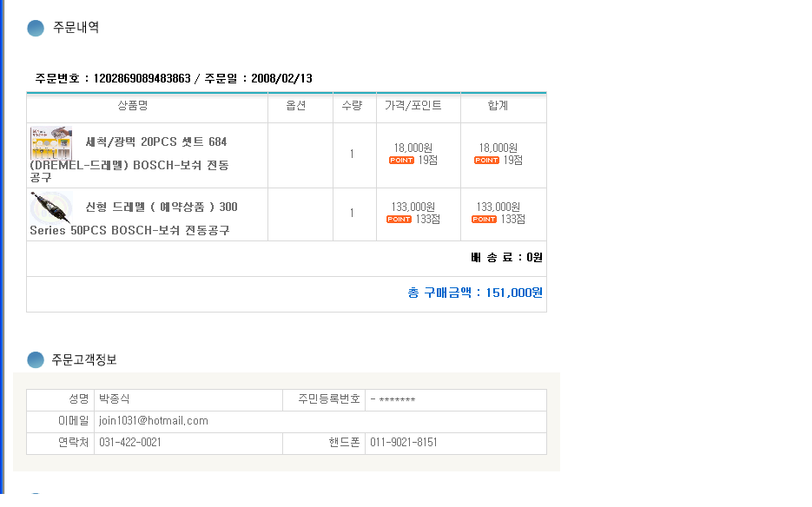Viewport: 812px width, 507px height.
Task: Click the 연락처 number 031-422-0021
Action: [130, 443]
